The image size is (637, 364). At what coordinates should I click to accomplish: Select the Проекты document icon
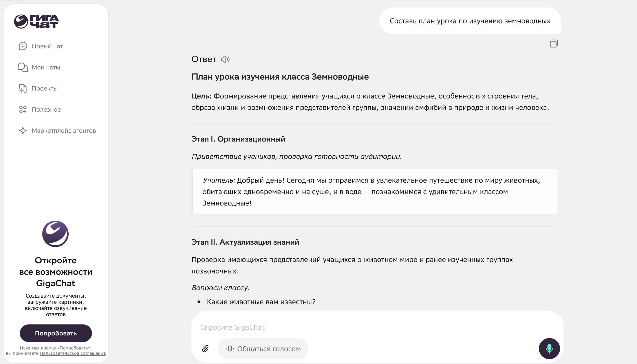23,88
